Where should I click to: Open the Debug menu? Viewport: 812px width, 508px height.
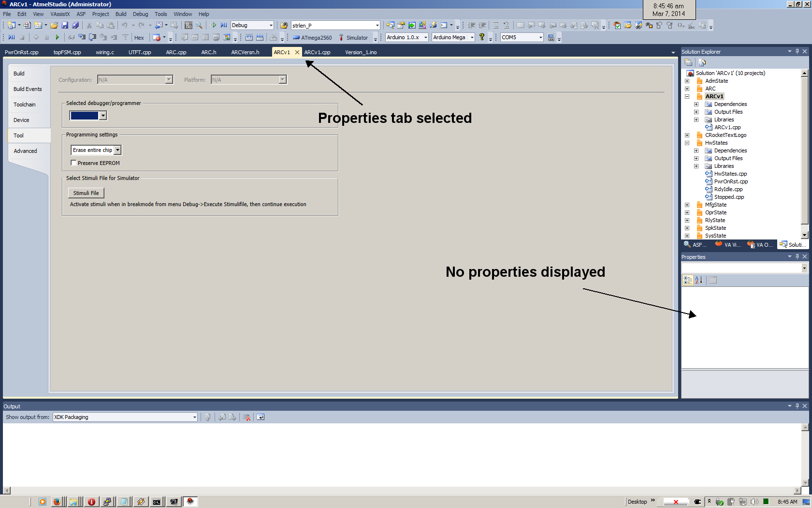click(140, 14)
